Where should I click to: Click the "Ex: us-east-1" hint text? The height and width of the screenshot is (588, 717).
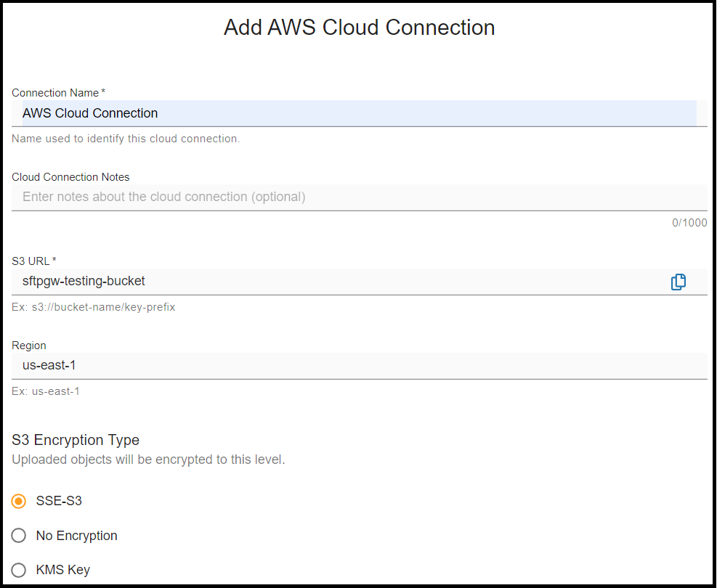tap(46, 391)
